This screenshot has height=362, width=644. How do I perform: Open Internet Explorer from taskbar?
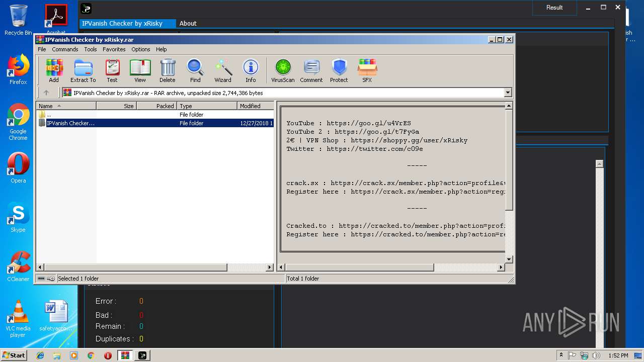(40, 355)
